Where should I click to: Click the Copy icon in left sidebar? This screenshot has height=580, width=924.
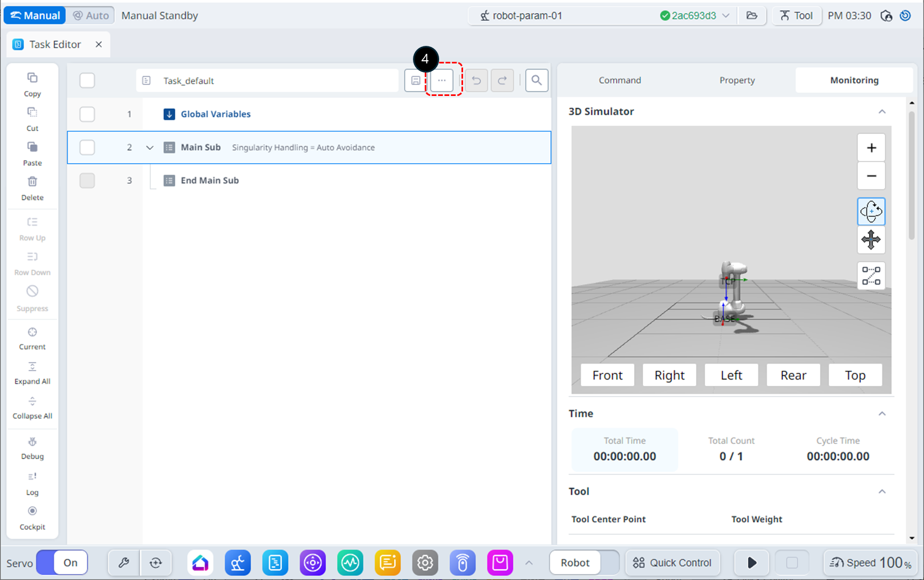[x=32, y=78]
